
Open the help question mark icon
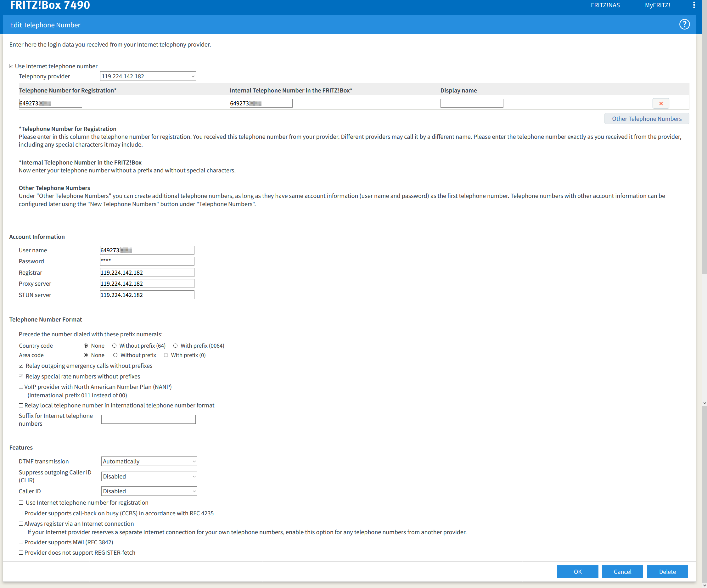click(x=684, y=25)
